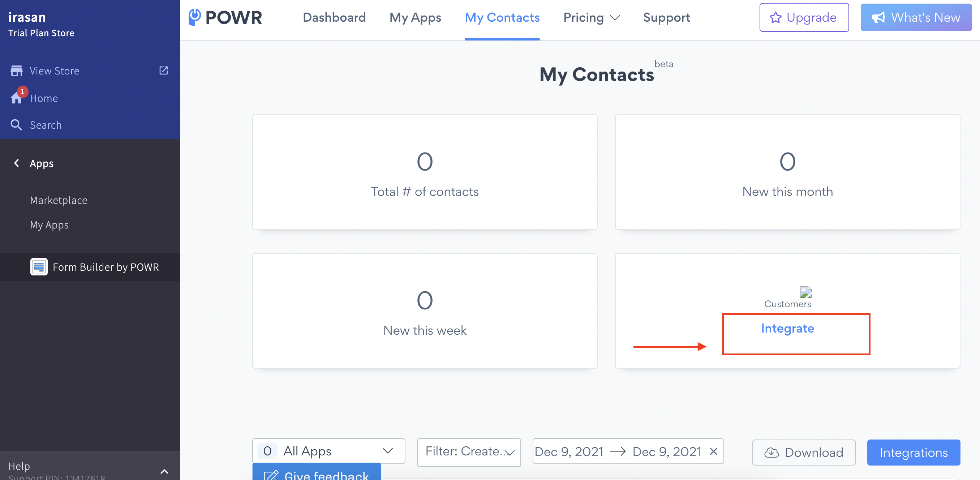Click the start date Dec 9, 2021 field
The width and height of the screenshot is (980, 480).
click(569, 451)
